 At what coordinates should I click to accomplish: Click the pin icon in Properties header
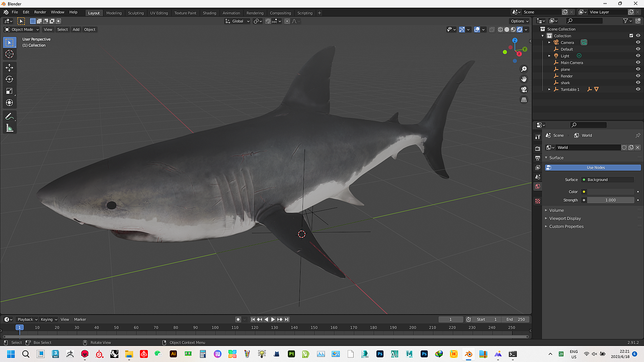coord(638,135)
